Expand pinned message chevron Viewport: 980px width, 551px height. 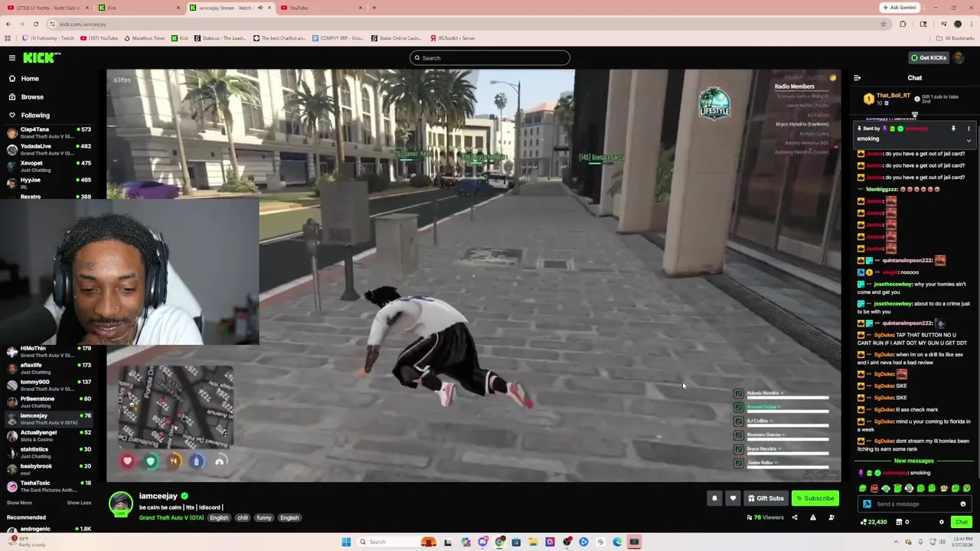pos(969,141)
